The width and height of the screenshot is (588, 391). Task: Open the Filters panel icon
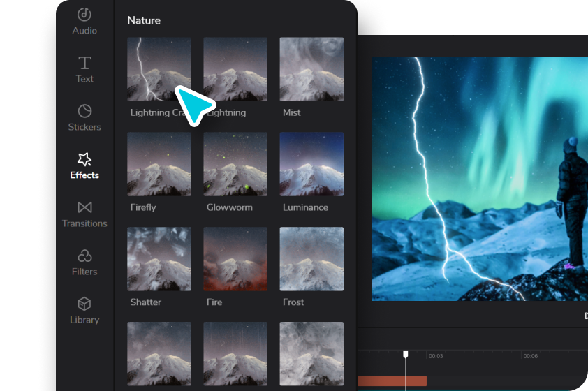point(84,256)
